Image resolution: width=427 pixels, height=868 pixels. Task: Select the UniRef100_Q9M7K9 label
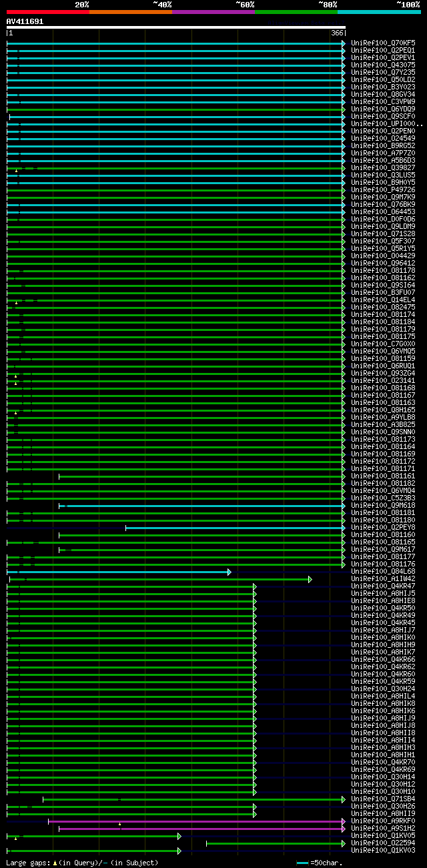pos(383,197)
